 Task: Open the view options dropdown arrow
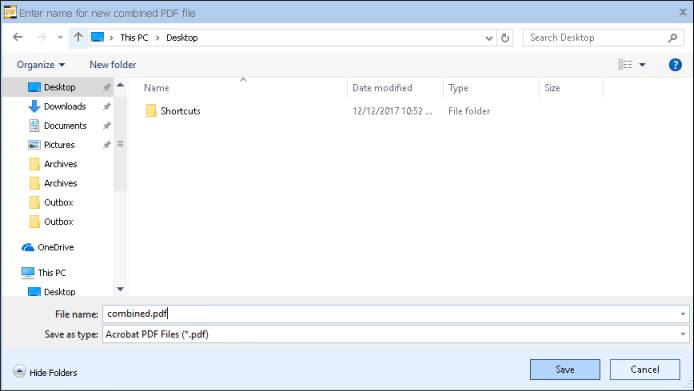[642, 65]
